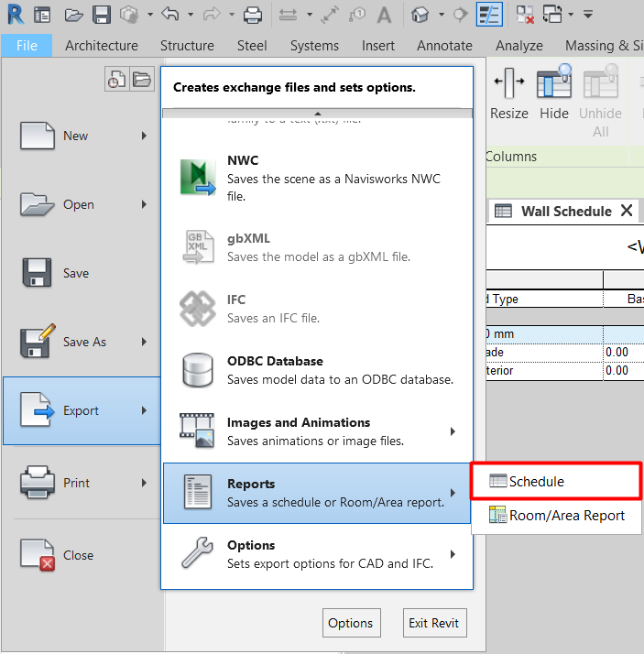Viewport: 644px width, 654px height.
Task: Select the Wall Schedule view tab
Action: tap(562, 211)
